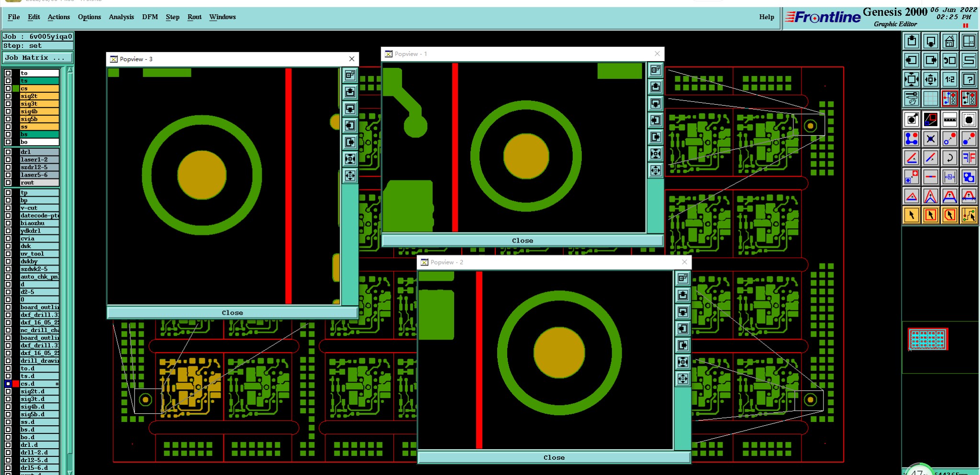Click the zoom in expand icon

click(x=912, y=80)
